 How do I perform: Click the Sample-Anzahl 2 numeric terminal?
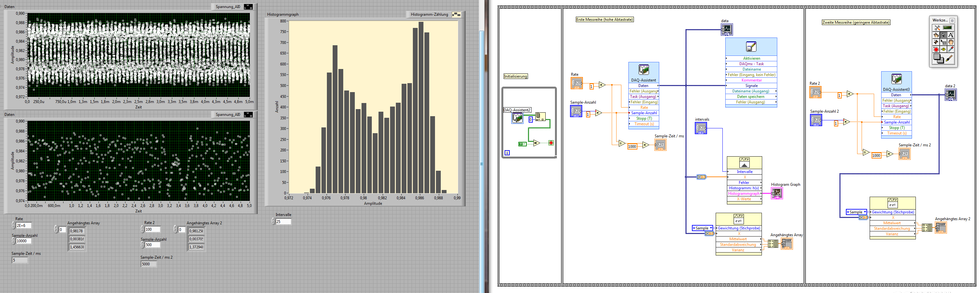tap(816, 120)
